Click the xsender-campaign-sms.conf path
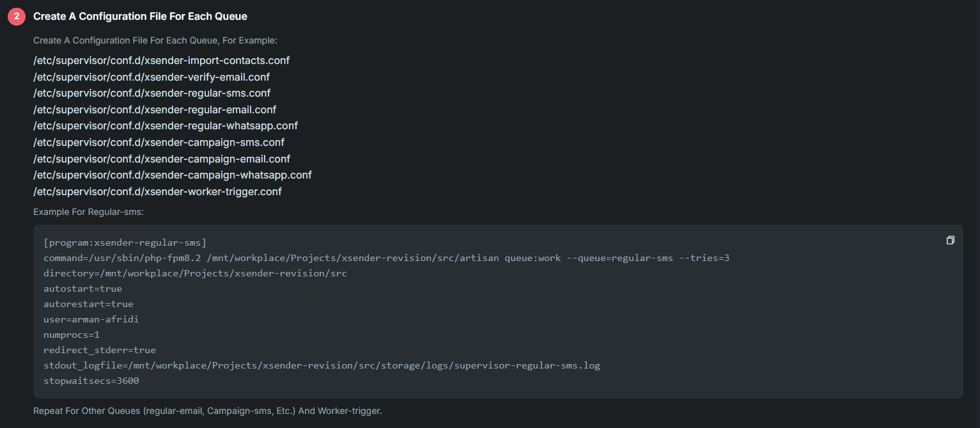This screenshot has width=980, height=428. point(159,142)
